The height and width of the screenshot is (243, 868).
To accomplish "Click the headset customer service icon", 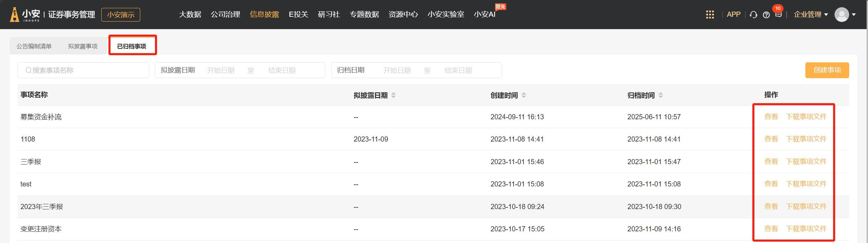I will click(x=753, y=15).
